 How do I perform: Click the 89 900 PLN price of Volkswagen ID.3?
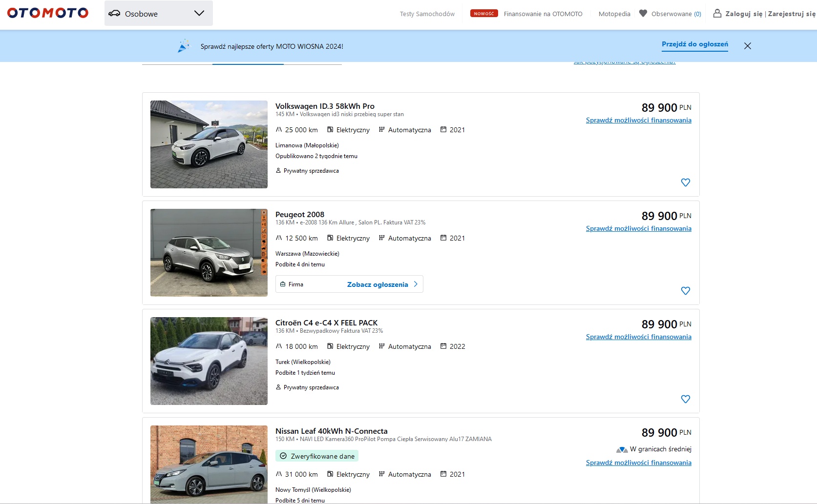pos(666,107)
